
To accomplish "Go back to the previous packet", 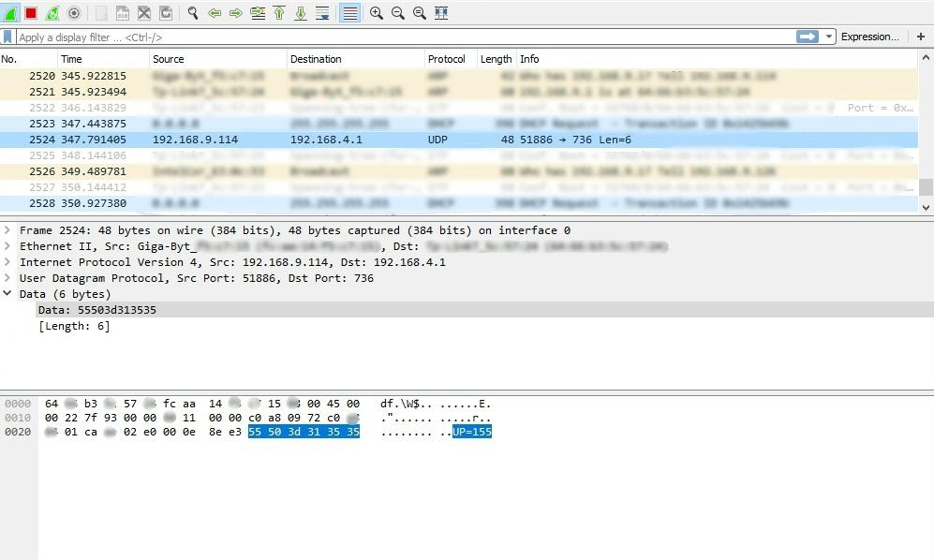I will tap(215, 13).
